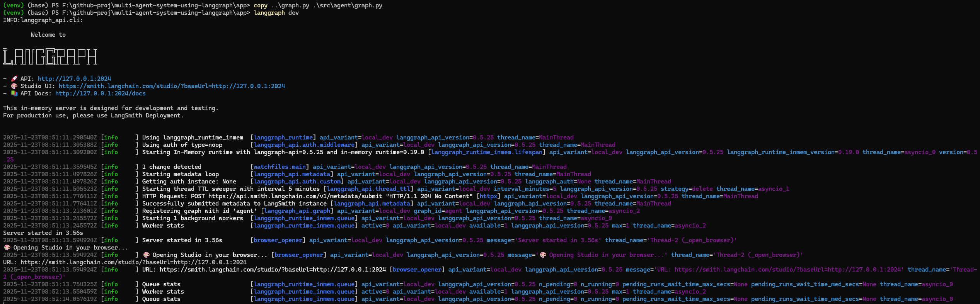Click 'Successfully submitted metadata to LangSmith instance' message

(x=234, y=204)
